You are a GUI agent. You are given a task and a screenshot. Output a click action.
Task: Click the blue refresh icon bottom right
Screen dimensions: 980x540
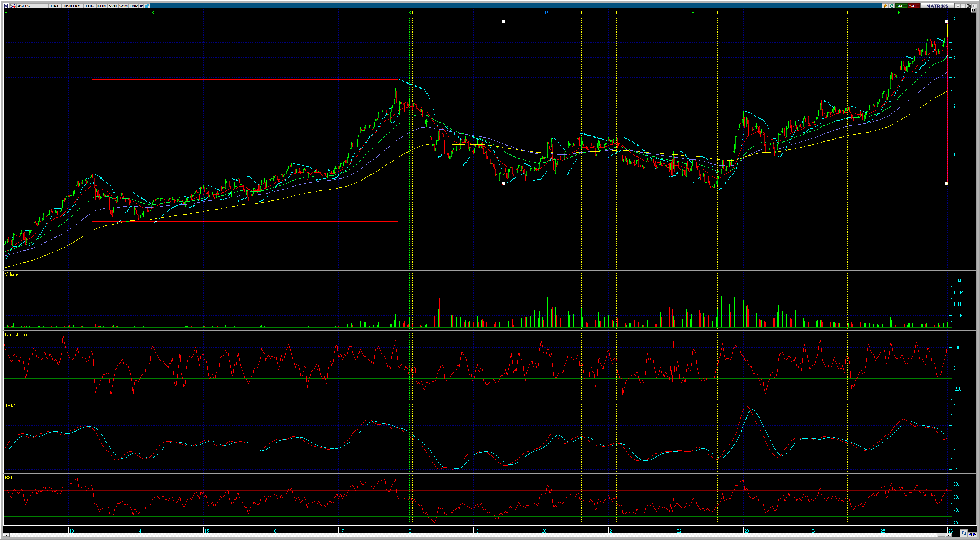click(964, 533)
